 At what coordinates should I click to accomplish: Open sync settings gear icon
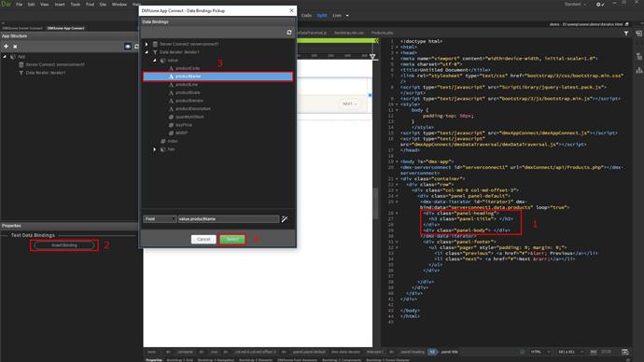[600, 4]
